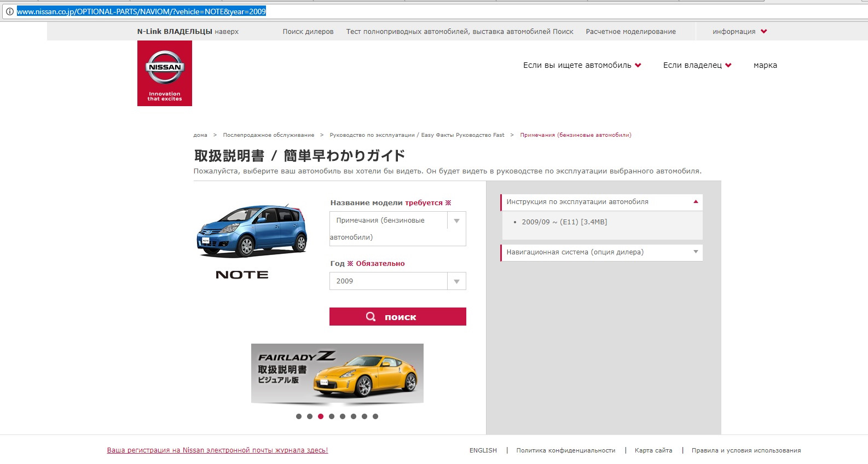This screenshot has width=868, height=464.
Task: Switch to ENGLISH version
Action: [483, 450]
